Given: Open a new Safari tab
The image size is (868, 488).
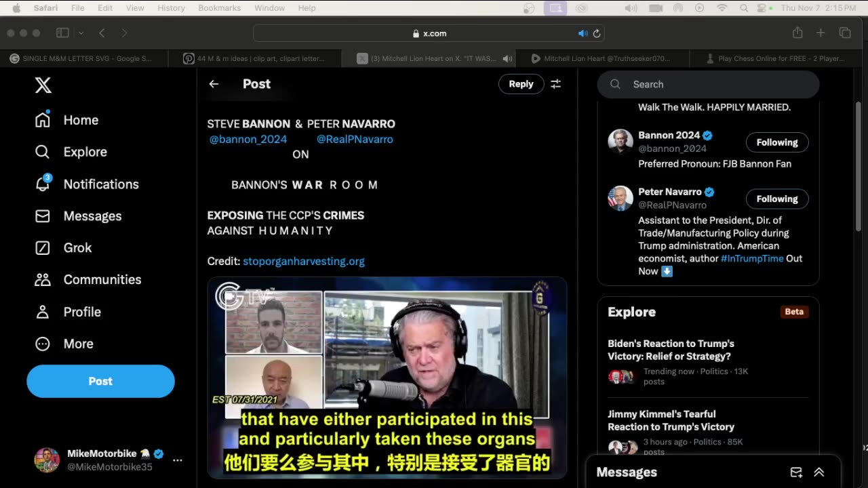Looking at the screenshot, I should click(821, 33).
